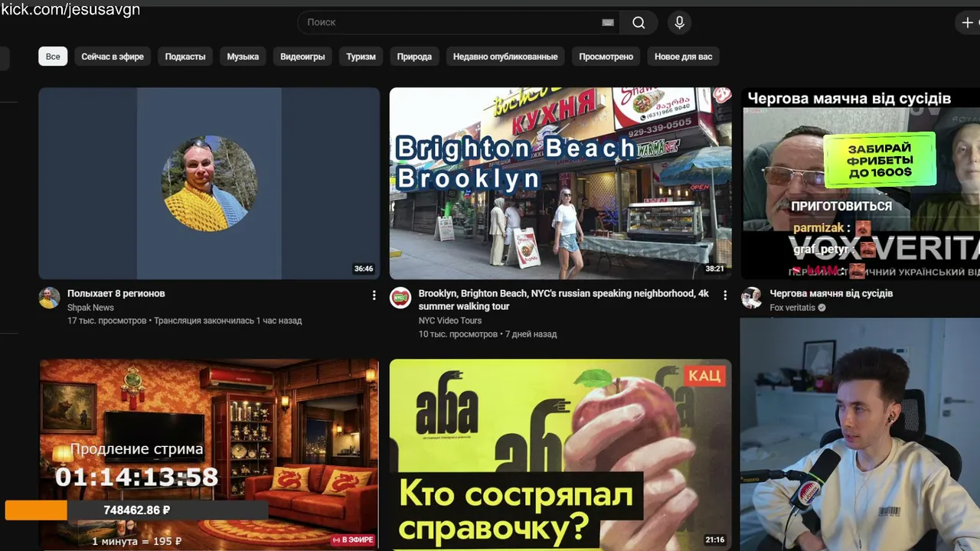This screenshot has height=551, width=980.
Task: Select the "Видеоигры" filter chip
Action: point(302,57)
